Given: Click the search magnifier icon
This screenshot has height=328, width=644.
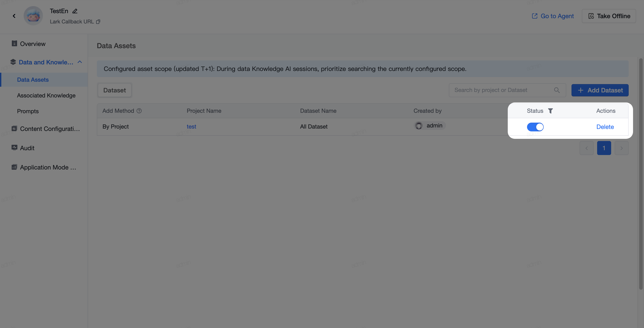Looking at the screenshot, I should point(557,90).
